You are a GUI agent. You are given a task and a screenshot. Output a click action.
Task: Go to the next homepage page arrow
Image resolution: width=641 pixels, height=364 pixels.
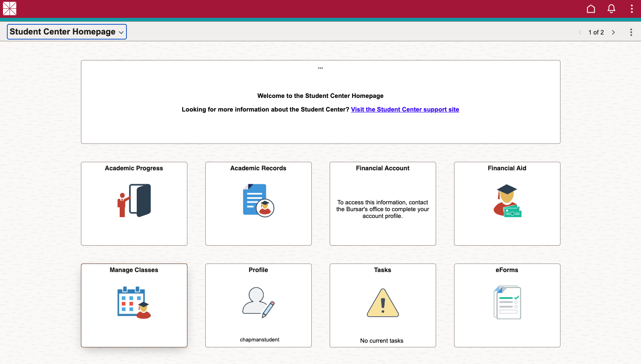[613, 32]
